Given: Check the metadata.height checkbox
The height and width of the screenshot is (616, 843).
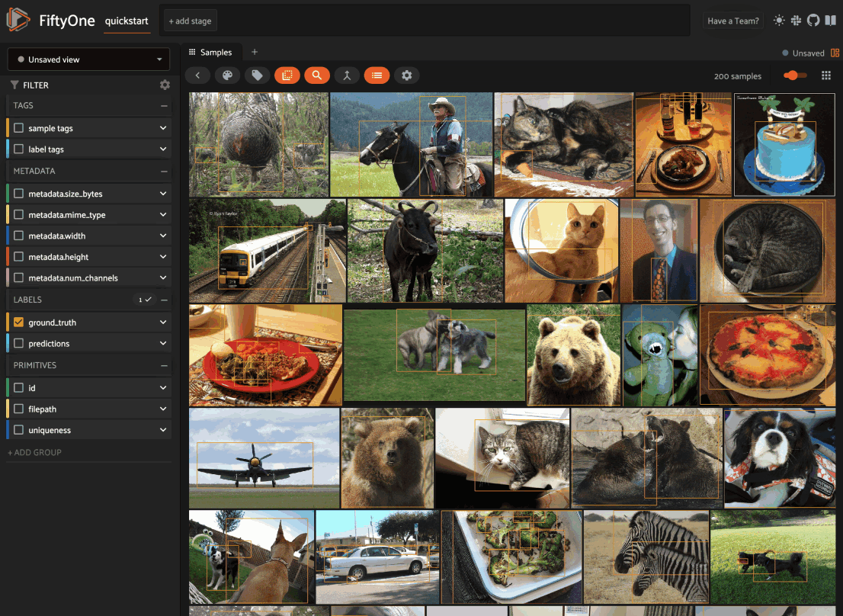Looking at the screenshot, I should 19,256.
